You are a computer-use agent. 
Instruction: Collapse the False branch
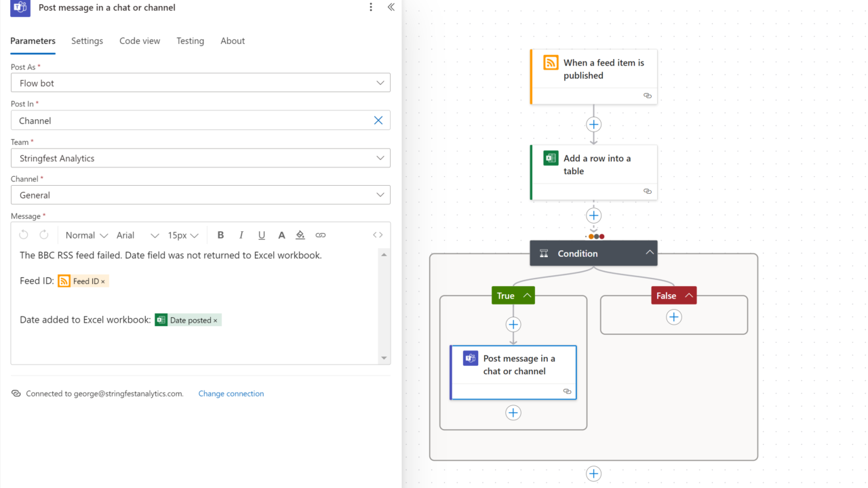coord(689,296)
